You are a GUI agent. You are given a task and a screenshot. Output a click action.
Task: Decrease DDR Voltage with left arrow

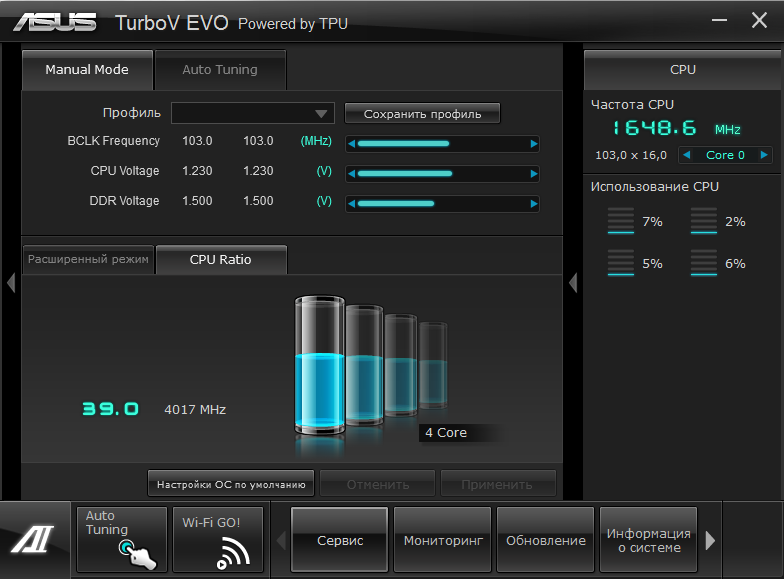pyautogui.click(x=352, y=204)
